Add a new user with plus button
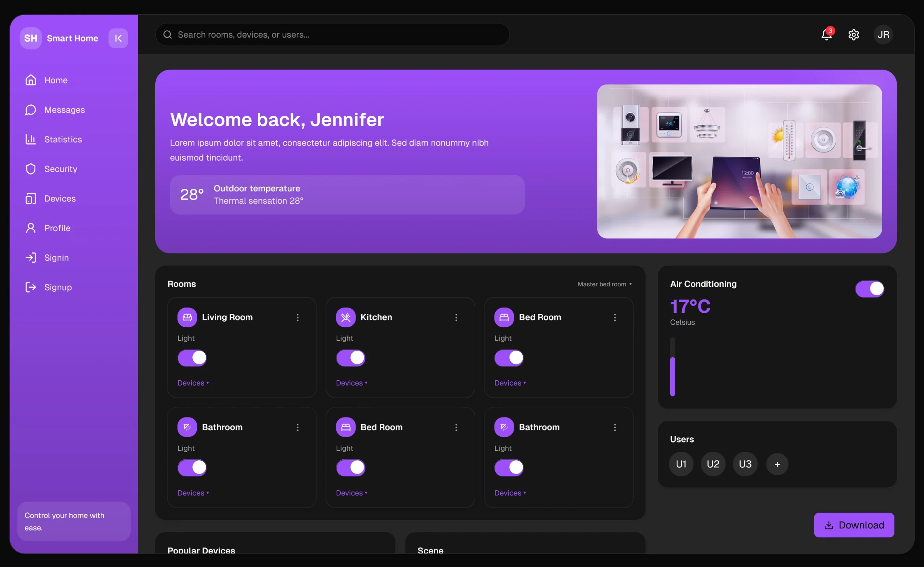 coord(777,464)
